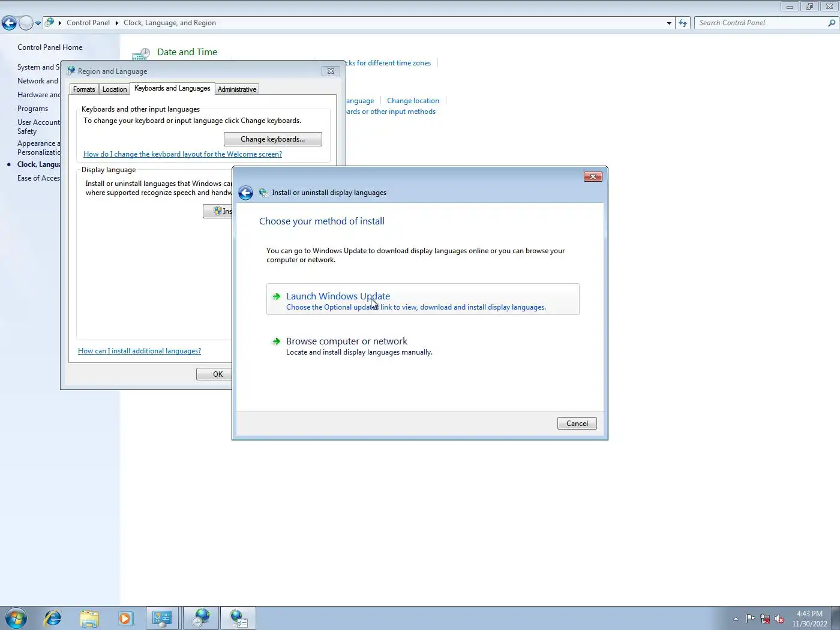840x630 pixels.
Task: Close the Install display languages wizard
Action: point(593,177)
